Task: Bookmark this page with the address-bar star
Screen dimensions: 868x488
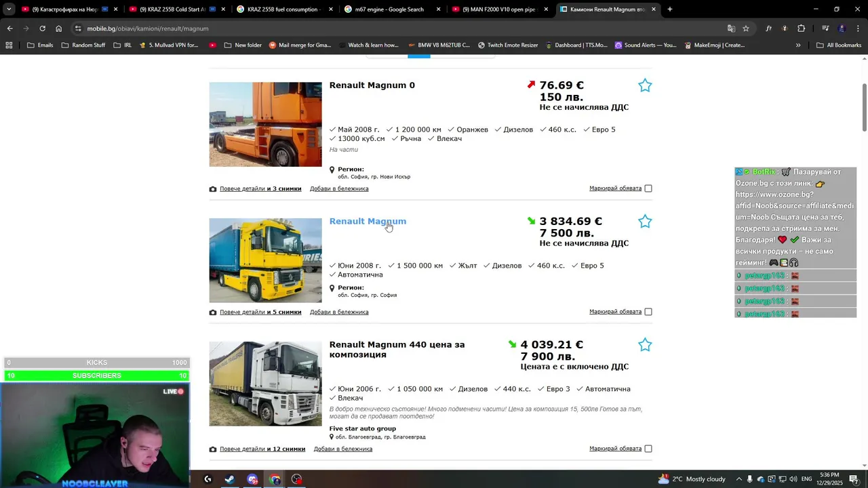Action: click(746, 28)
